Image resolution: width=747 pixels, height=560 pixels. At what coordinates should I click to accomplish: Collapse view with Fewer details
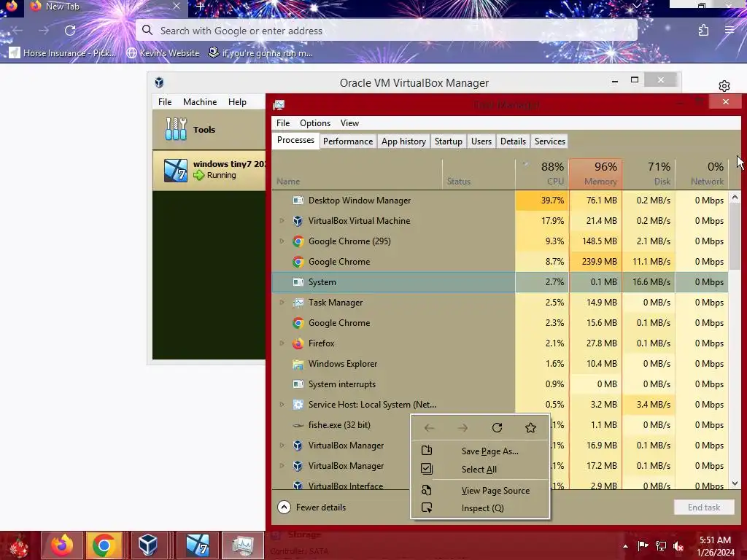312,507
